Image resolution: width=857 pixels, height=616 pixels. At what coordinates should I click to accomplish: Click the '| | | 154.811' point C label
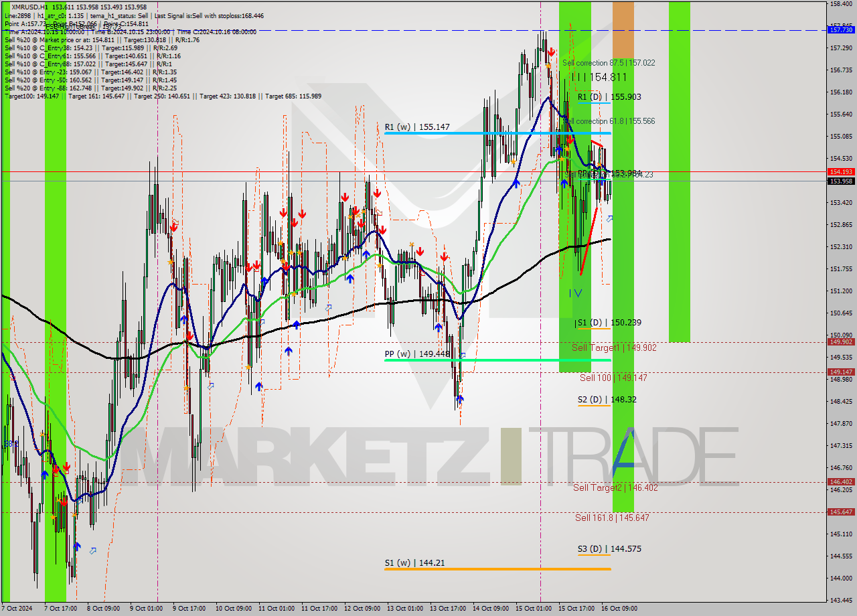(598, 78)
